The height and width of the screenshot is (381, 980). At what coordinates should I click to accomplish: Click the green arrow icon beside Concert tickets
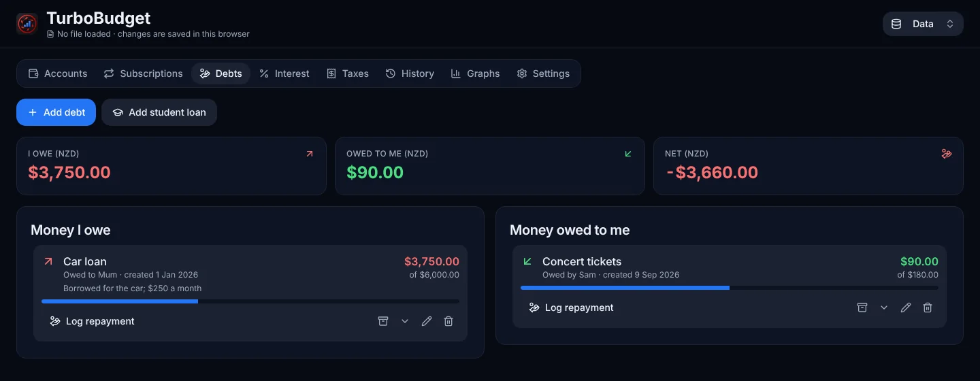point(527,261)
